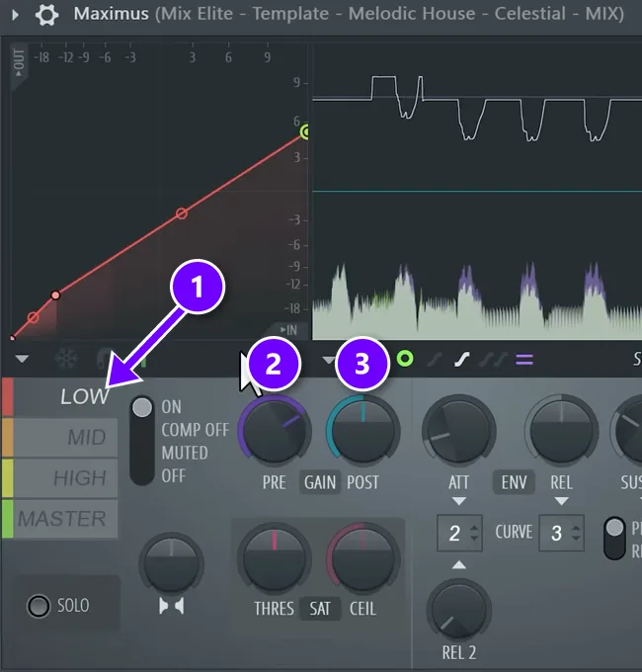
Task: Select the double-curve icon
Action: click(x=494, y=360)
